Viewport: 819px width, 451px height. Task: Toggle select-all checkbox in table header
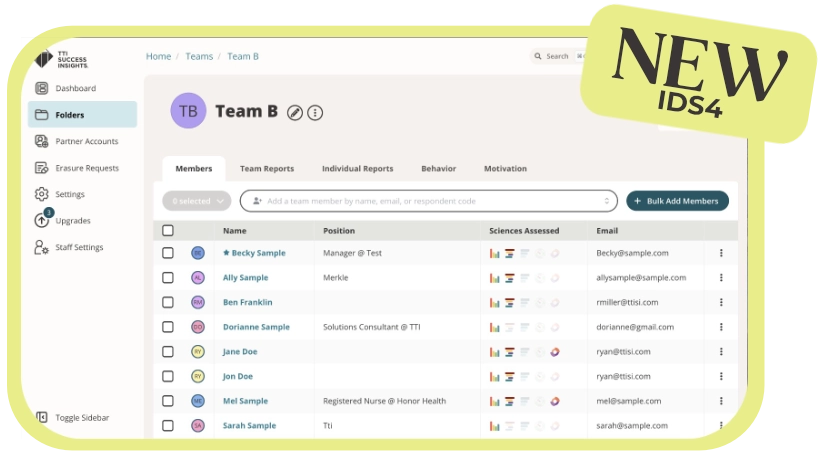[168, 230]
